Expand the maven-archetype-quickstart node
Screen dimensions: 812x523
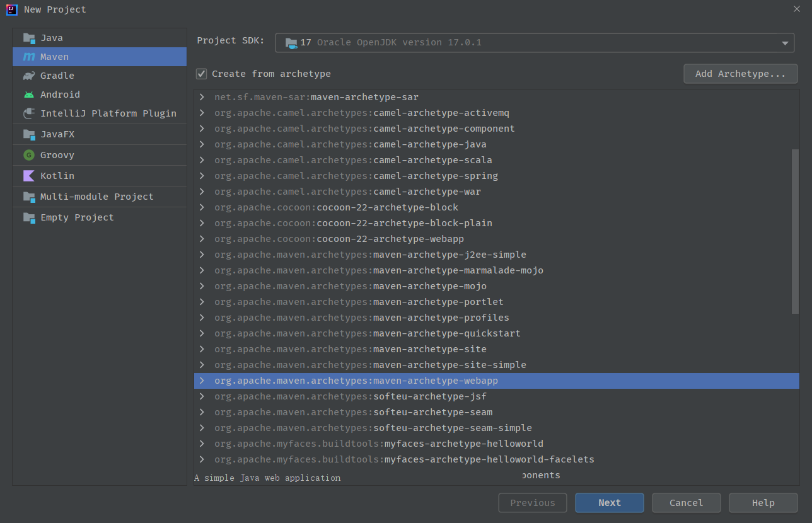[x=202, y=333]
